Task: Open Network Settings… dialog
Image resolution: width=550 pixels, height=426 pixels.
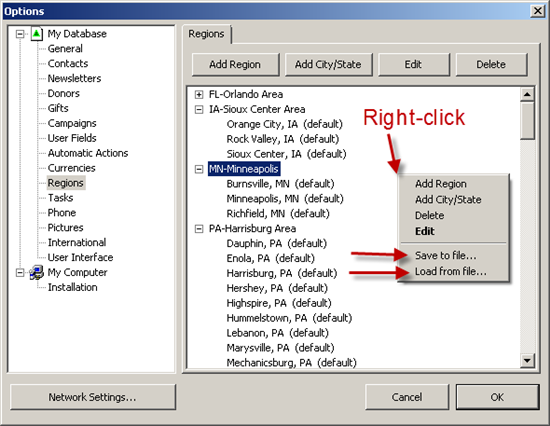Action: click(x=93, y=397)
